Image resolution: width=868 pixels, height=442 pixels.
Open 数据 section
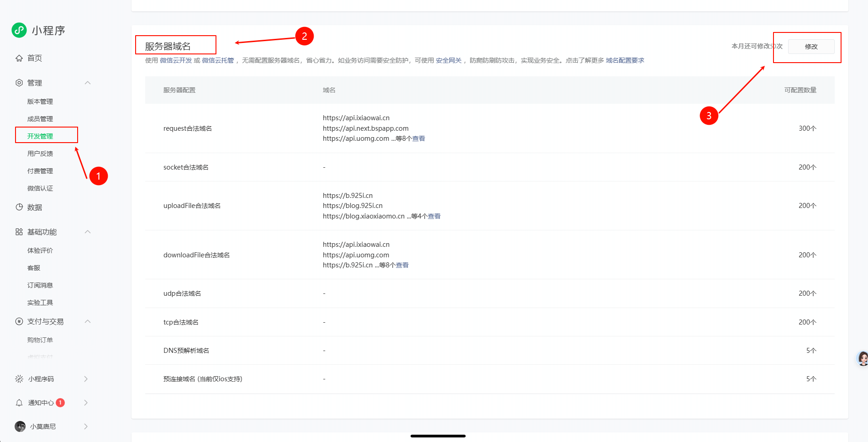35,207
